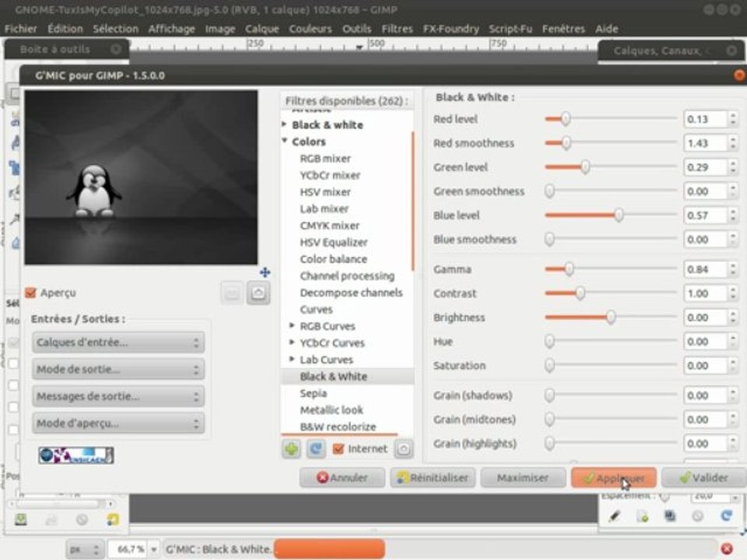747x560 pixels.
Task: Collapse the Colors filter category
Action: tap(285, 141)
